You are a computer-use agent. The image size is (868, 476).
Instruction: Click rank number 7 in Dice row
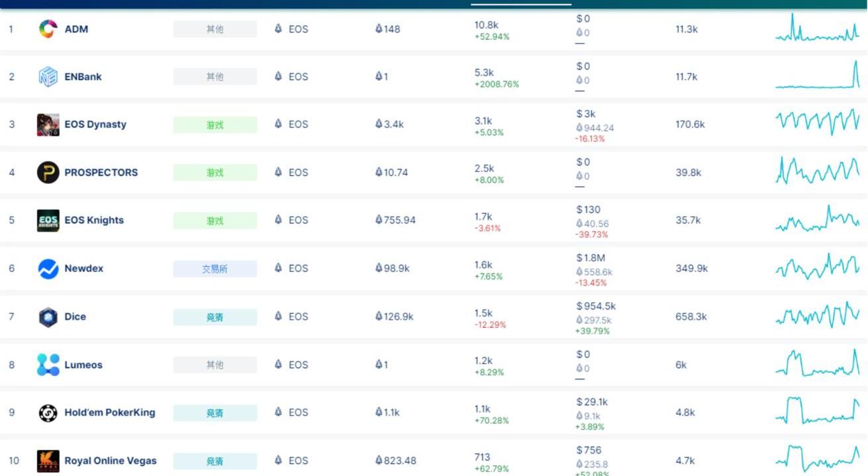click(11, 316)
